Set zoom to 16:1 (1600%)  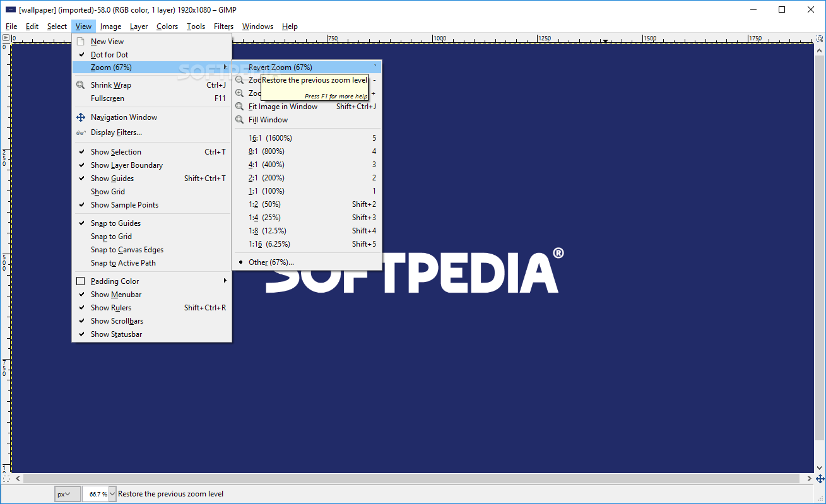[307, 138]
